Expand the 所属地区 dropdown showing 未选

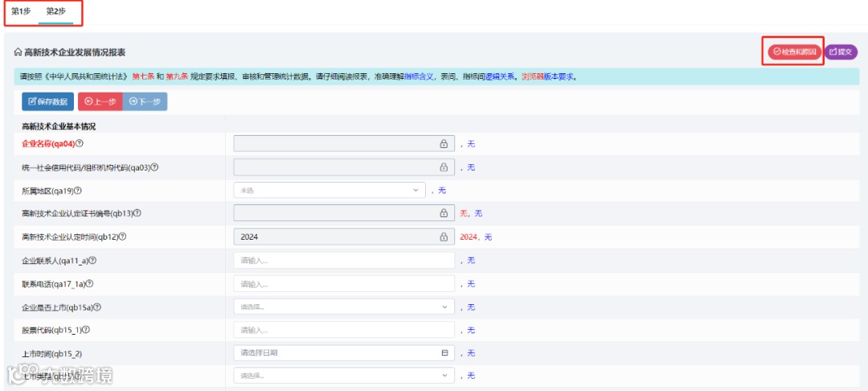pos(330,191)
